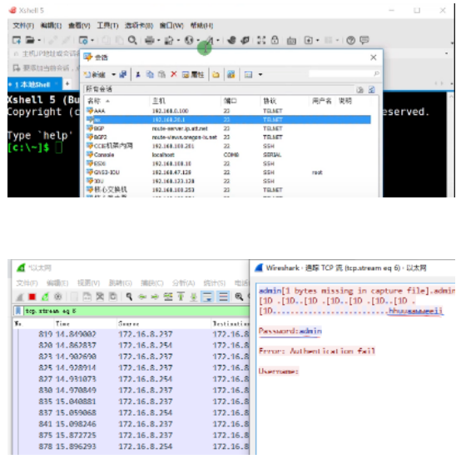Click the properties button in sessions dialog
The width and height of the screenshot is (476, 469).
(193, 74)
